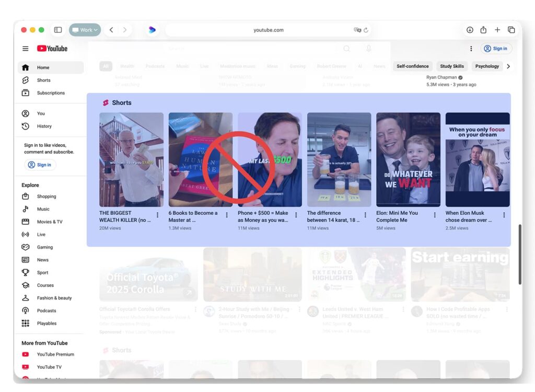Image resolution: width=535 pixels, height=392 pixels.
Task: Select Shorts in the left sidebar
Action: [43, 80]
